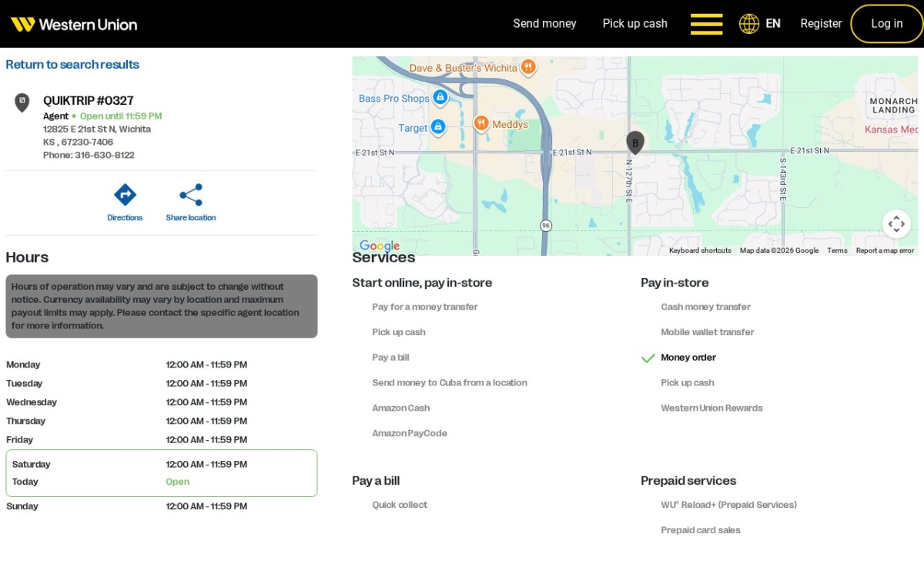The height and width of the screenshot is (578, 924).
Task: Click the 'Amazon Cash' service
Action: pyautogui.click(x=401, y=408)
